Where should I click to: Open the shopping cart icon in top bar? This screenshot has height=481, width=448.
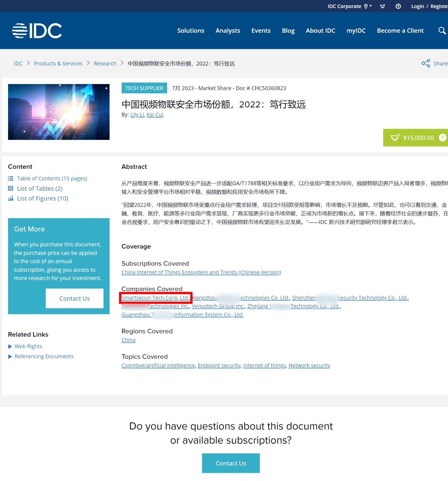[x=383, y=6]
